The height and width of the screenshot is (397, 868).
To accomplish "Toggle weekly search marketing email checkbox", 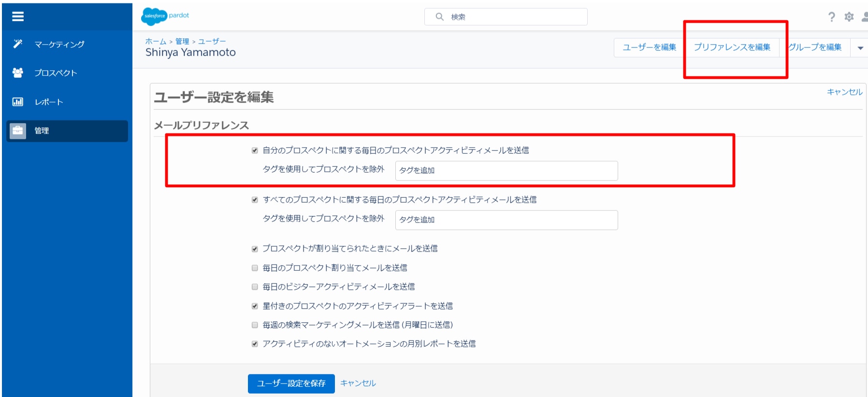I will tap(255, 325).
